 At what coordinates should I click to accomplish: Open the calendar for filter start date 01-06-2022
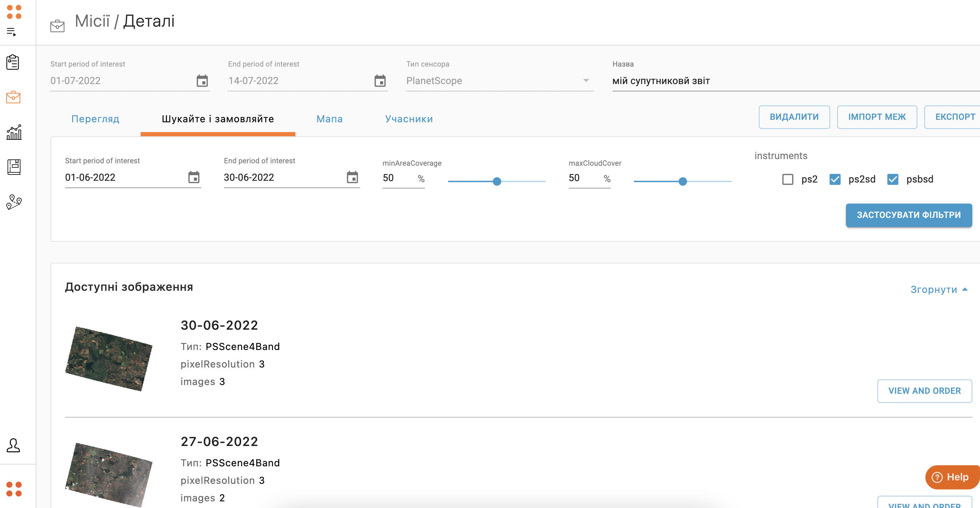[x=194, y=178]
